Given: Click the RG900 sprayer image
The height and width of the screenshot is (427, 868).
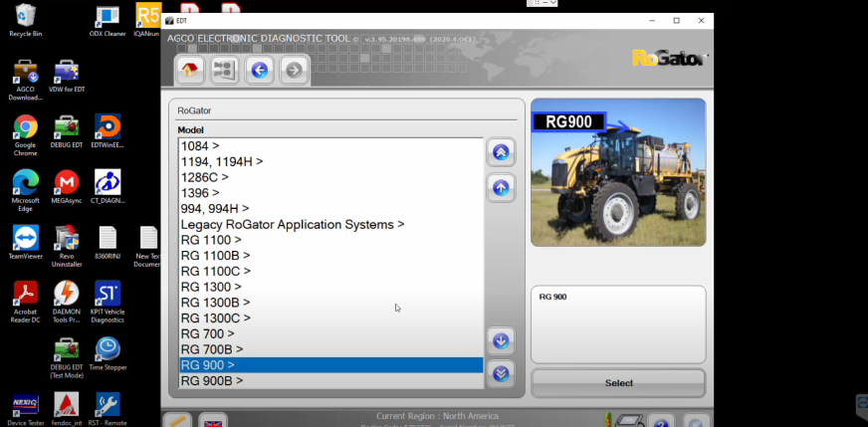Looking at the screenshot, I should tap(618, 172).
